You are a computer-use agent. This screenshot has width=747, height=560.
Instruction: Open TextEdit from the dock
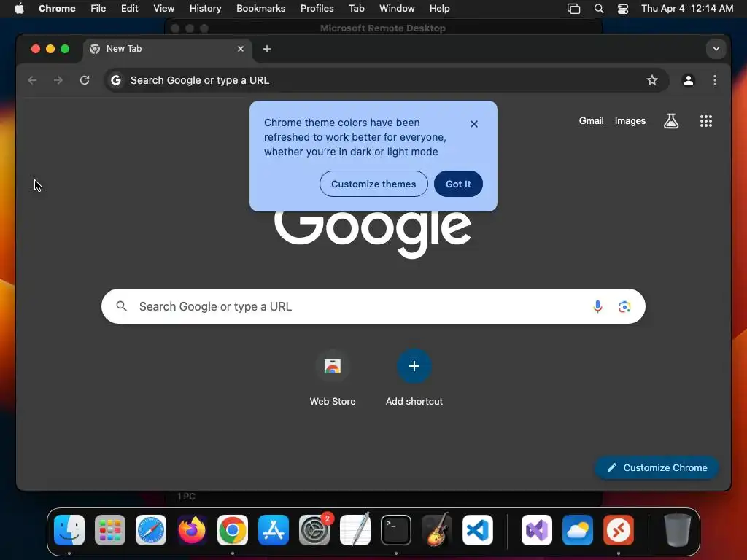click(355, 530)
